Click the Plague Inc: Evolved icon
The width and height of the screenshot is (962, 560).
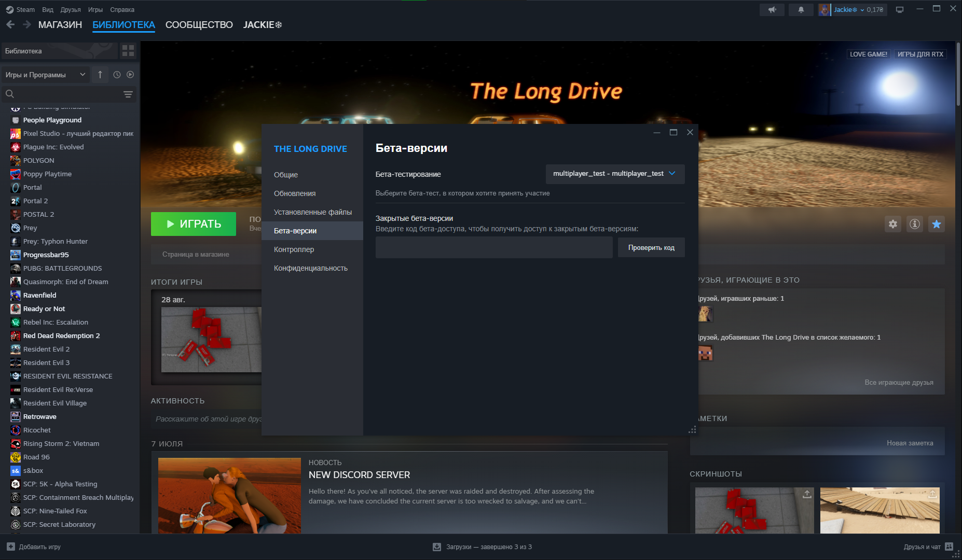[x=16, y=147]
